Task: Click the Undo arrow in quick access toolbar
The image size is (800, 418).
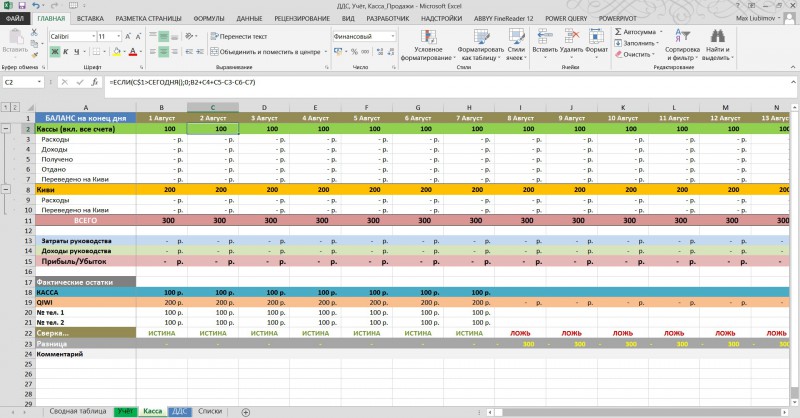Action: (35, 6)
